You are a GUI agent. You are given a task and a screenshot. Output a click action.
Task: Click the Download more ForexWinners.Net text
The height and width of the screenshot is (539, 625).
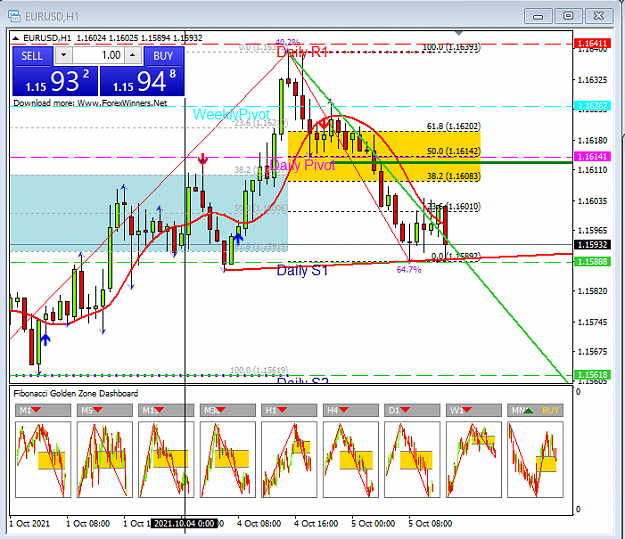click(x=90, y=103)
